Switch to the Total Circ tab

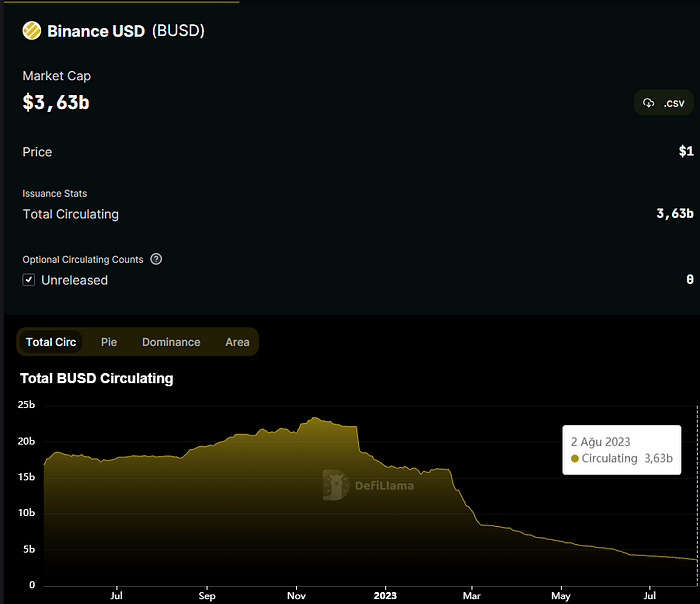point(51,342)
